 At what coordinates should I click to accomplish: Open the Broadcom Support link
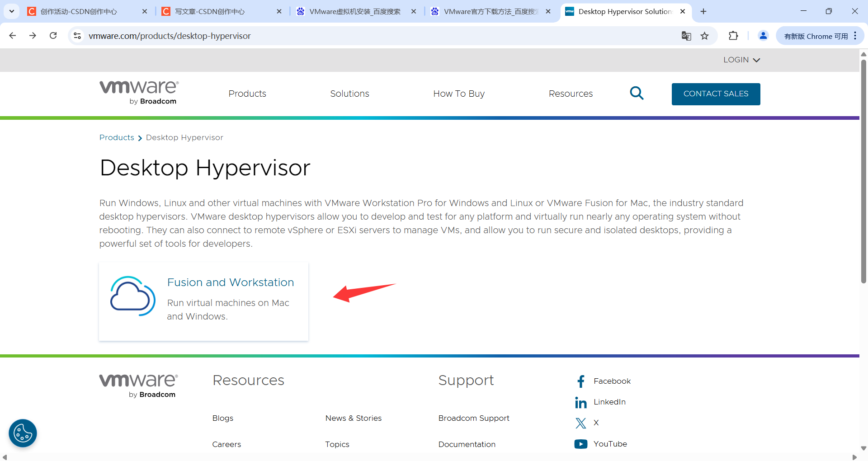click(474, 419)
